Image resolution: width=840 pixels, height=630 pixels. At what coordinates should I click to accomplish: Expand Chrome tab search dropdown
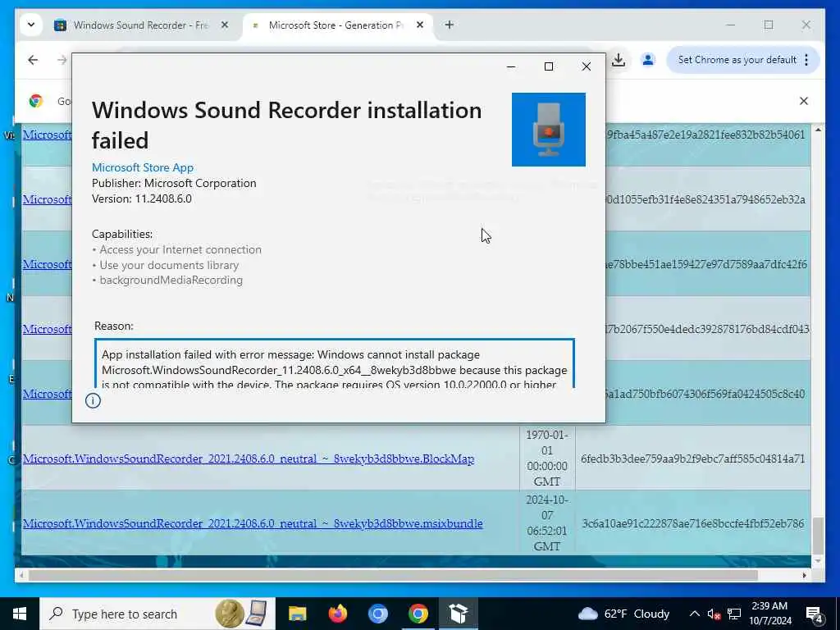pyautogui.click(x=31, y=25)
